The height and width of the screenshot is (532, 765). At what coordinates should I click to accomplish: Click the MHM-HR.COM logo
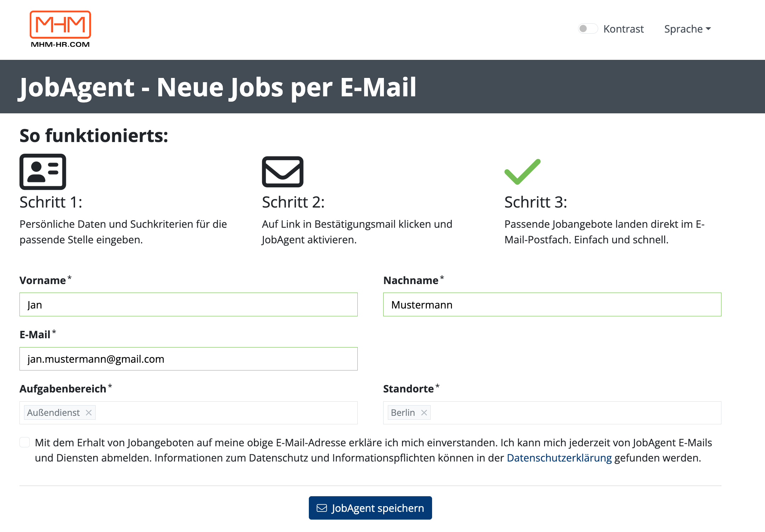[60, 29]
